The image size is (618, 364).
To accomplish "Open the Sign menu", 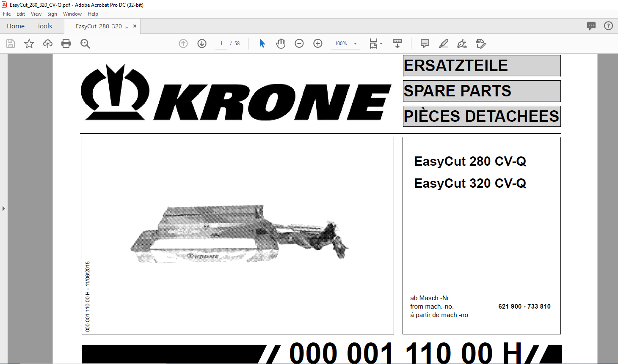I will click(x=52, y=14).
